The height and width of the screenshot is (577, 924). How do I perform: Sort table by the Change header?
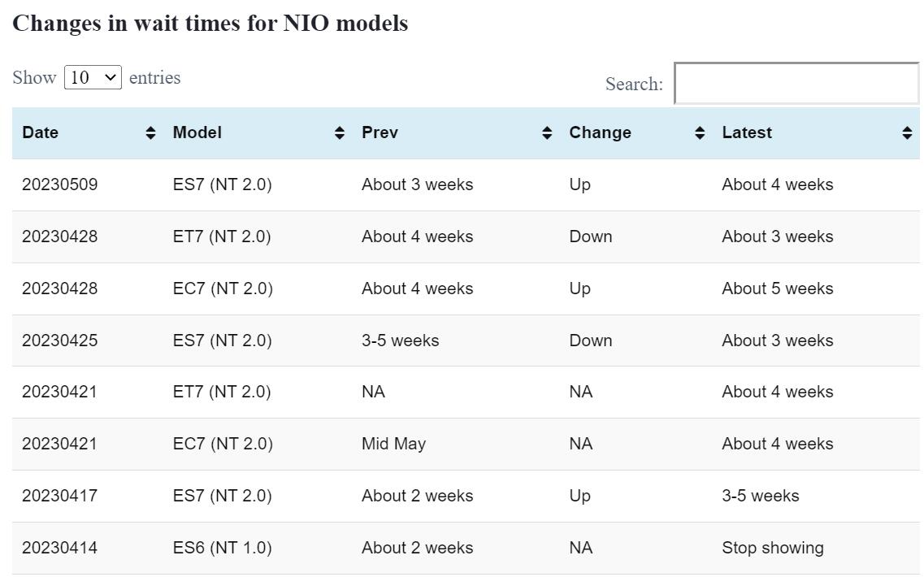(x=600, y=133)
